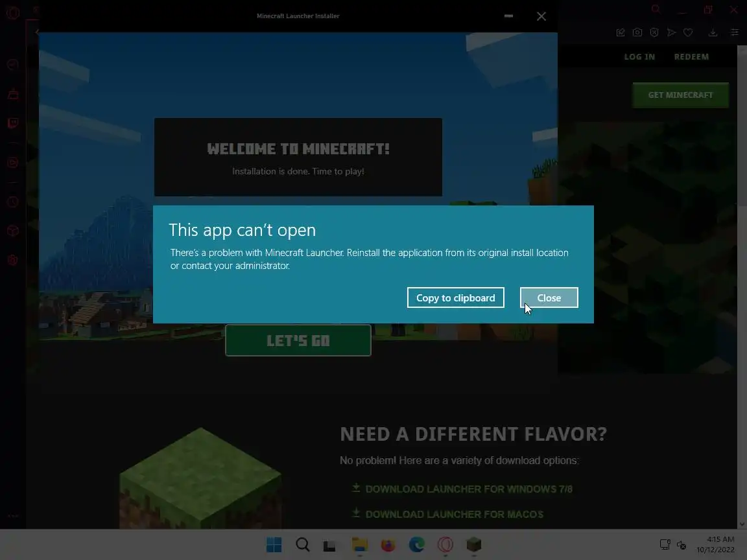The width and height of the screenshot is (747, 560).
Task: Click the 'WELCOME TO MINECRAFT!' heading text
Action: coord(298,149)
